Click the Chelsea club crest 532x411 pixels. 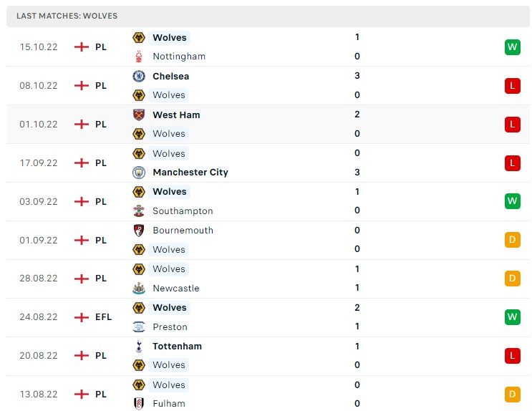139,76
